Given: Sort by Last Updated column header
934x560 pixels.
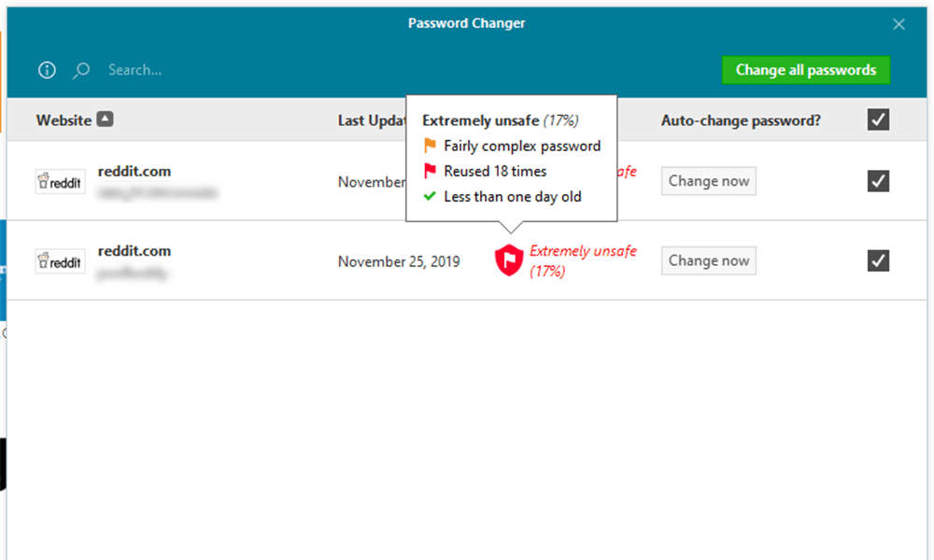Looking at the screenshot, I should [372, 120].
